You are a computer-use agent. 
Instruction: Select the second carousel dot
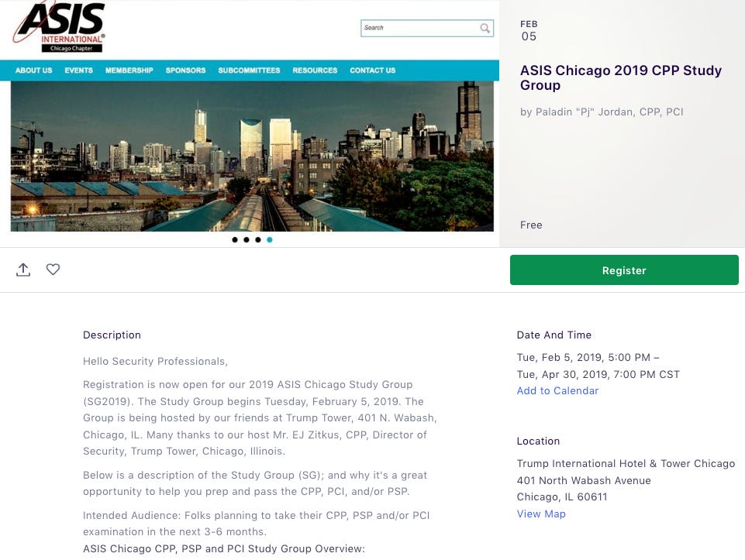tap(246, 239)
